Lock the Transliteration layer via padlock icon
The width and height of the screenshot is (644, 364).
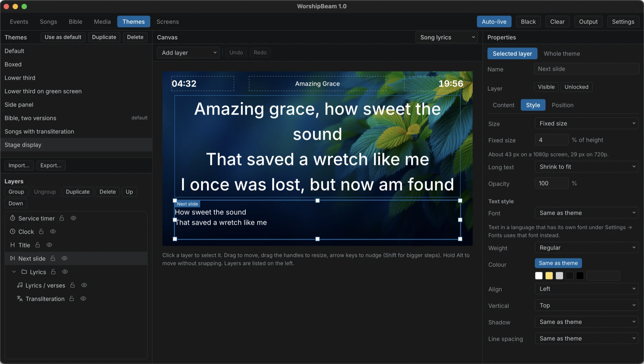72,299
